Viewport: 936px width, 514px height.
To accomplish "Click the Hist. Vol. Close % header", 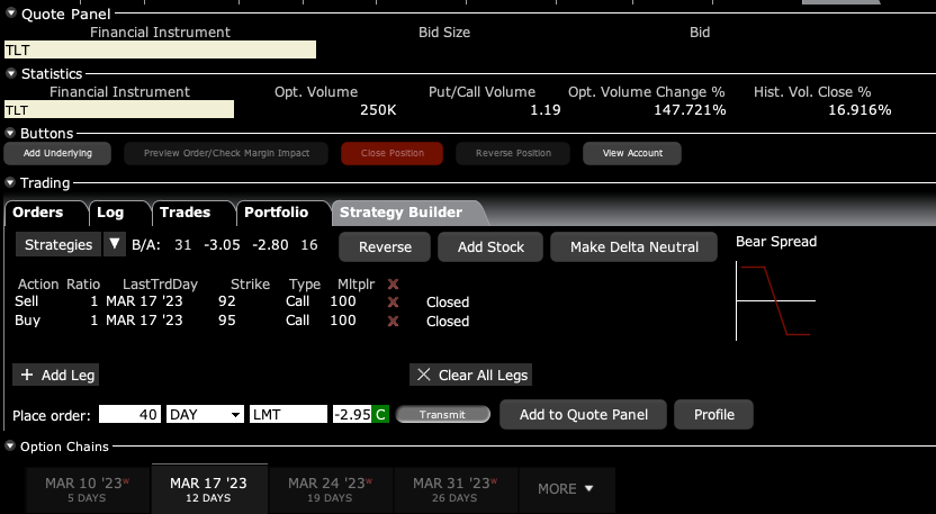I will (812, 92).
